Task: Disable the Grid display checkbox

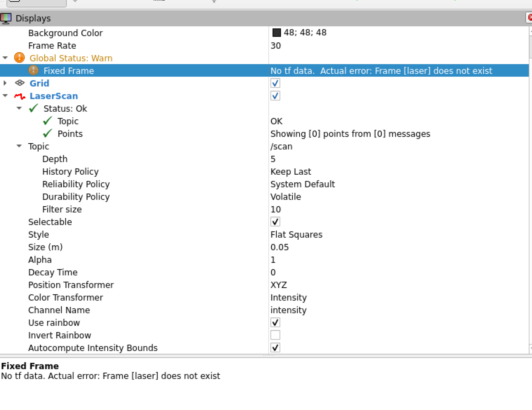Action: 275,83
